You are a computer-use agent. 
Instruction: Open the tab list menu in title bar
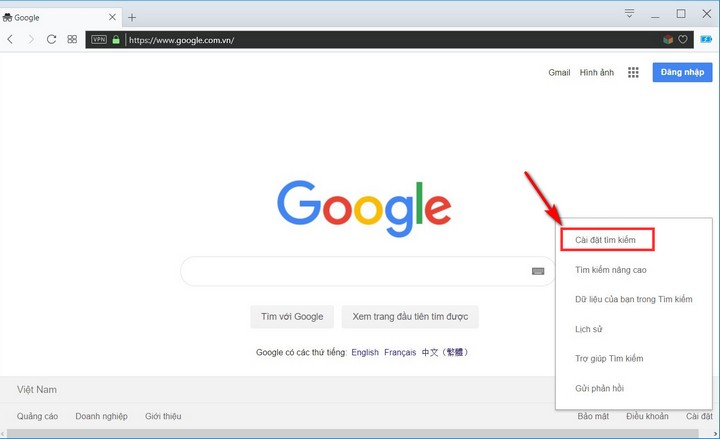click(x=630, y=14)
